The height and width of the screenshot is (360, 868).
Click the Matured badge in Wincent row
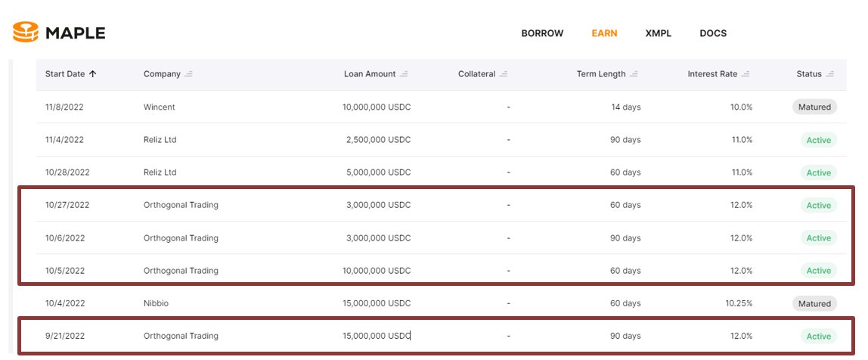pyautogui.click(x=814, y=107)
